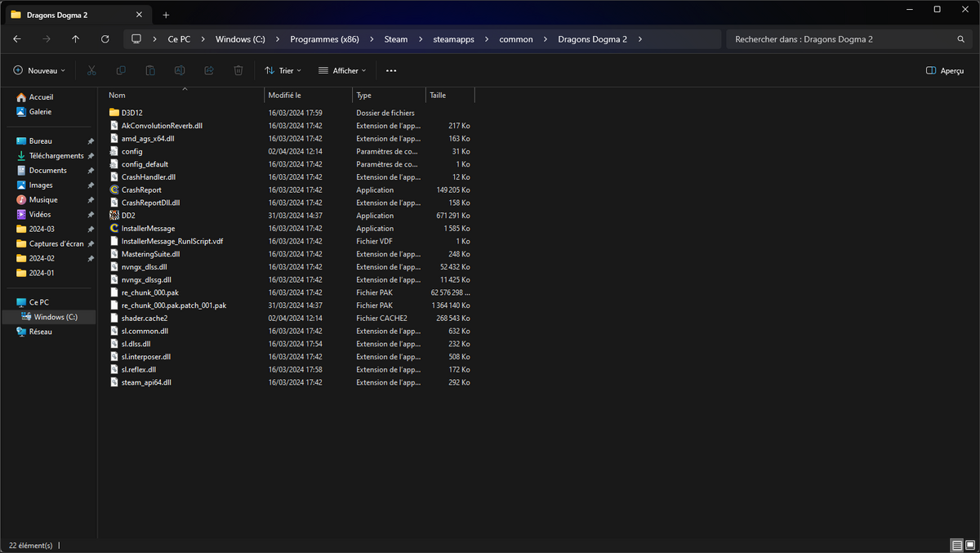
Task: Select the D3D12 folder icon
Action: pos(114,113)
